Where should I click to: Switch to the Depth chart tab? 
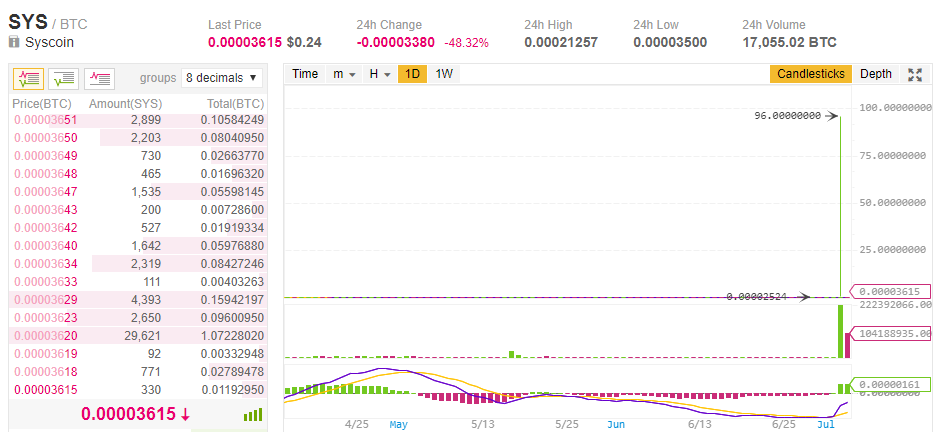click(x=876, y=74)
